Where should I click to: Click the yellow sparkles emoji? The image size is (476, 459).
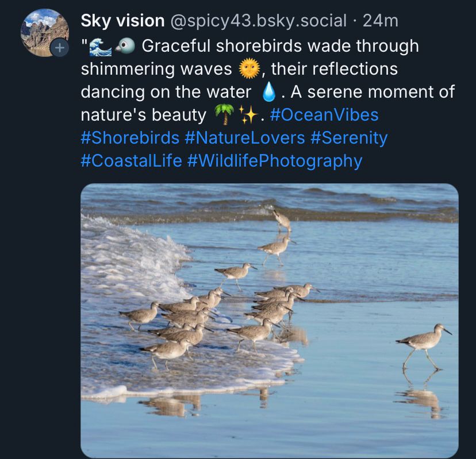pyautogui.click(x=248, y=115)
